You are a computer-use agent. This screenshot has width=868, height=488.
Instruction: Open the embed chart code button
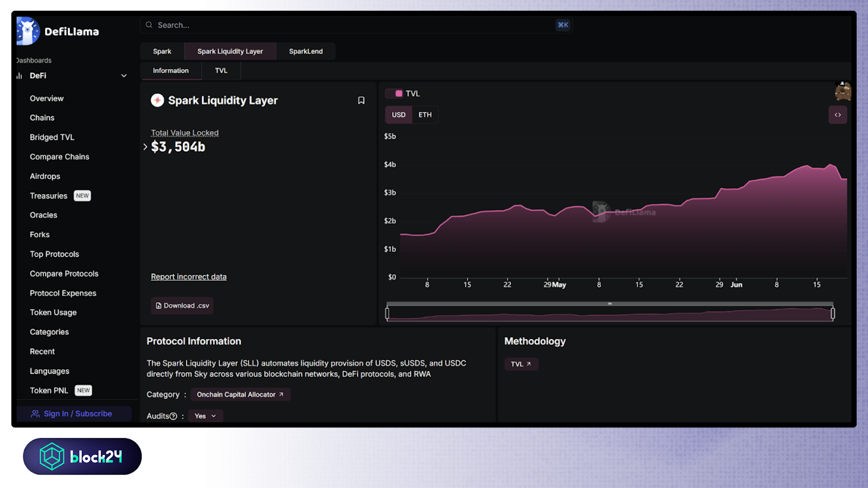pyautogui.click(x=838, y=115)
